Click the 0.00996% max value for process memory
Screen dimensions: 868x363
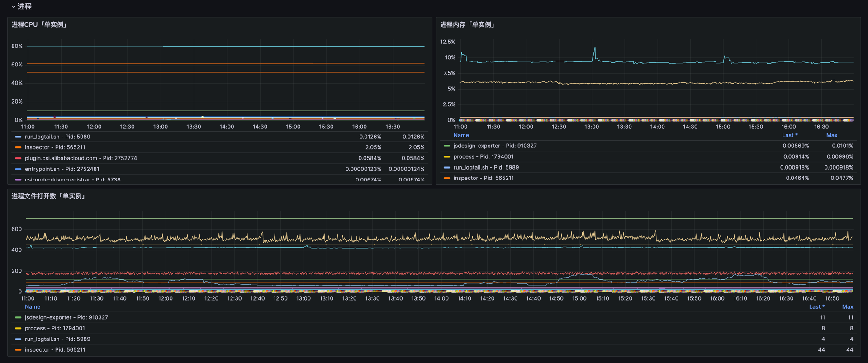click(x=840, y=156)
